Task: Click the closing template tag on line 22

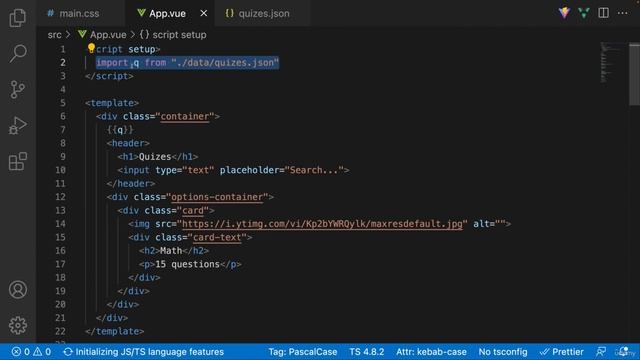Action: pyautogui.click(x=115, y=331)
